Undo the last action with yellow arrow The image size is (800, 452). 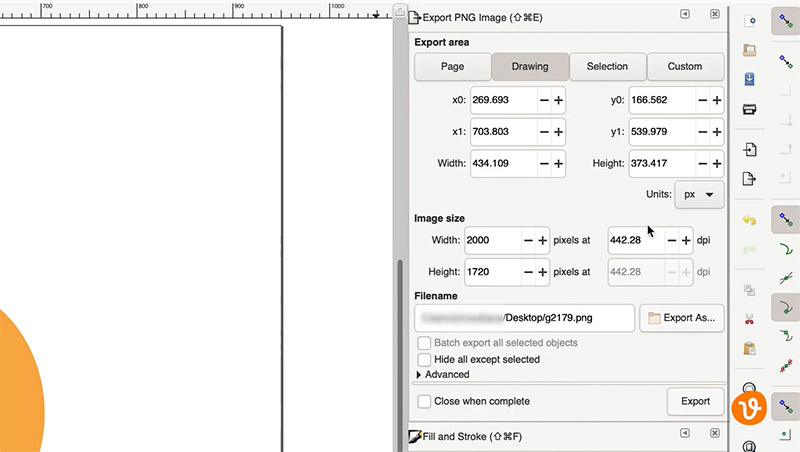[x=749, y=220]
